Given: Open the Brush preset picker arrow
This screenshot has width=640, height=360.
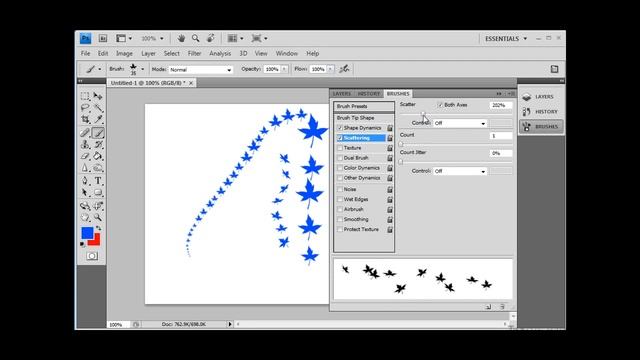Looking at the screenshot, I should tap(142, 69).
